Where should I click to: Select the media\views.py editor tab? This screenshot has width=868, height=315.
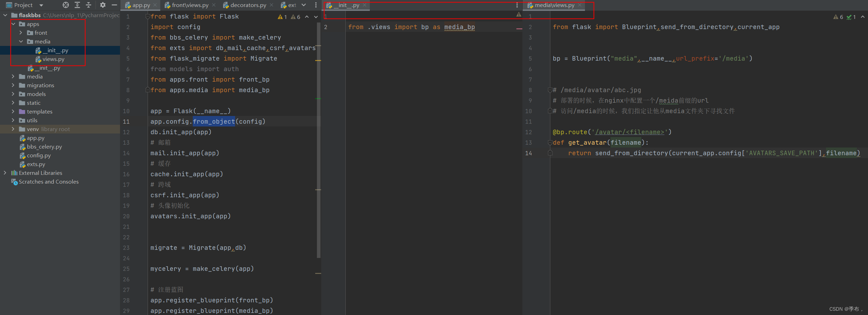[555, 5]
